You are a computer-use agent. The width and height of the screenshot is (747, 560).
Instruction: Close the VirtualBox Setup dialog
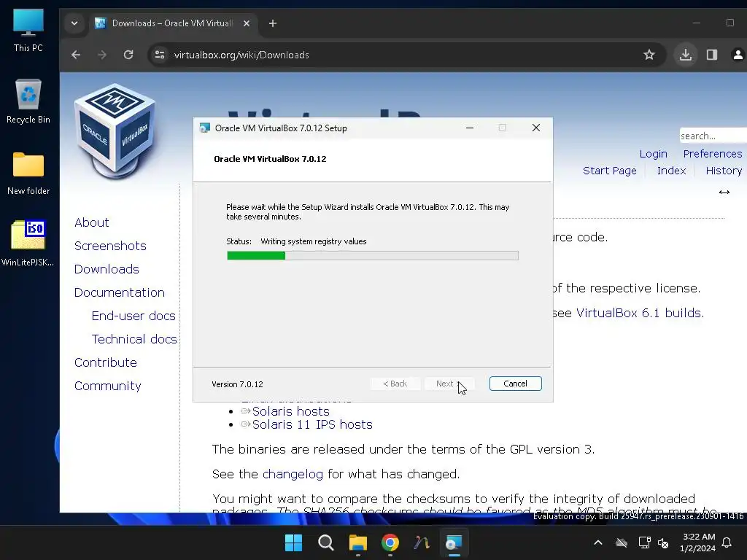pyautogui.click(x=536, y=128)
